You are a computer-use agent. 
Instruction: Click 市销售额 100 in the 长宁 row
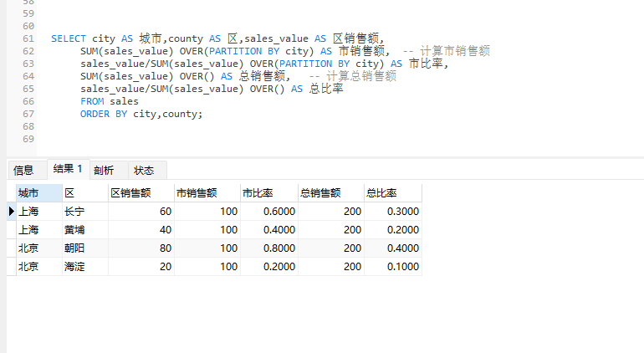207,212
